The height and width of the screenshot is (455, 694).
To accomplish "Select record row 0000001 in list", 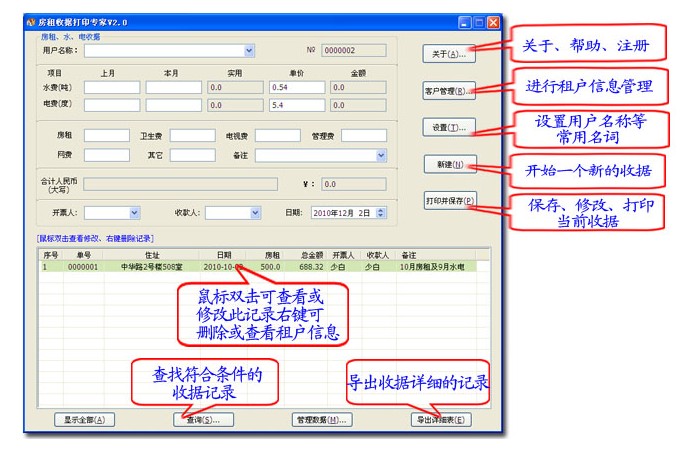I will (x=258, y=267).
